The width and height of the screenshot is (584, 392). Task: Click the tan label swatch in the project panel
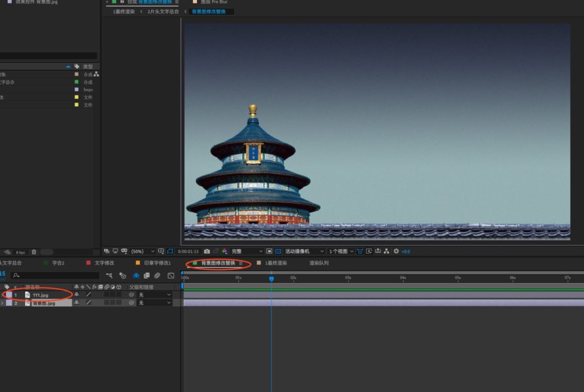pos(77,74)
